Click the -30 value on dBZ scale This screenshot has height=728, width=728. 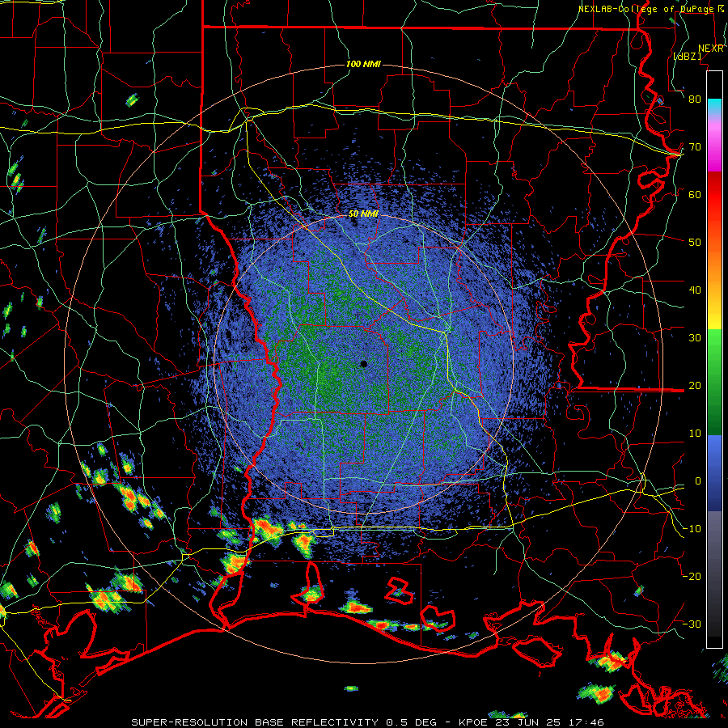692,624
